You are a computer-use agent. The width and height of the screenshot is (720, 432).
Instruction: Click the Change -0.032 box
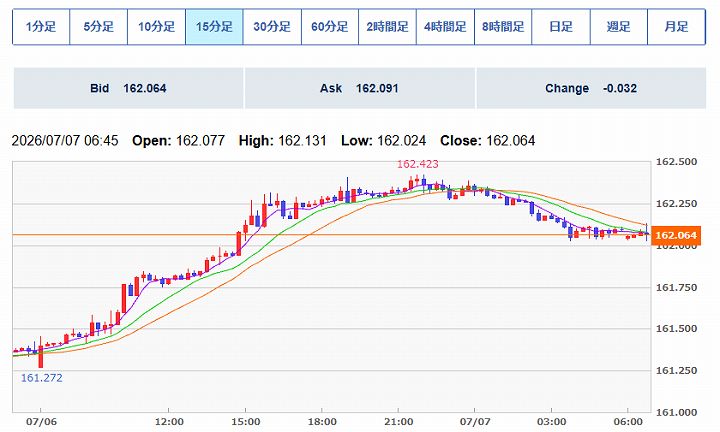click(x=591, y=88)
